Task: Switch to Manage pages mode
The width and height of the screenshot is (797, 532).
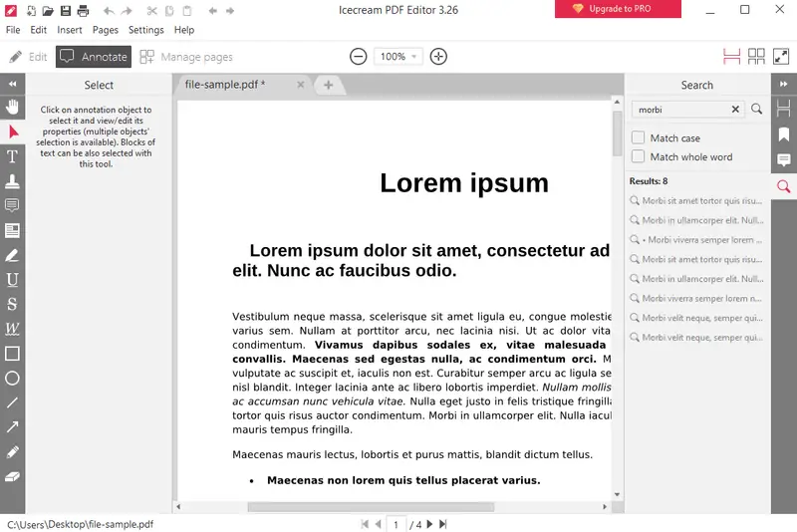Action: [x=186, y=57]
